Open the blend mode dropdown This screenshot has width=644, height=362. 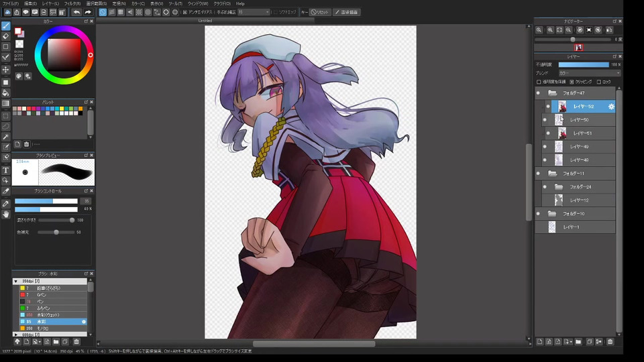tap(590, 73)
